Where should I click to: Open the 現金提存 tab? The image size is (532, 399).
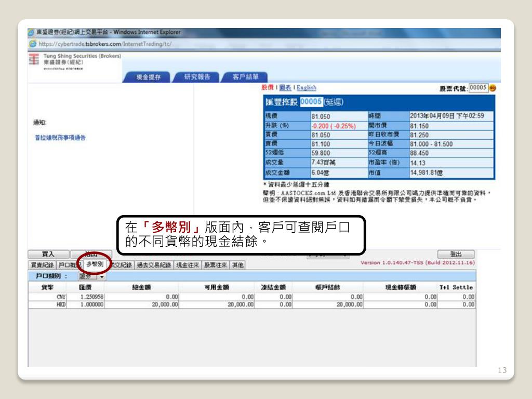(148, 77)
